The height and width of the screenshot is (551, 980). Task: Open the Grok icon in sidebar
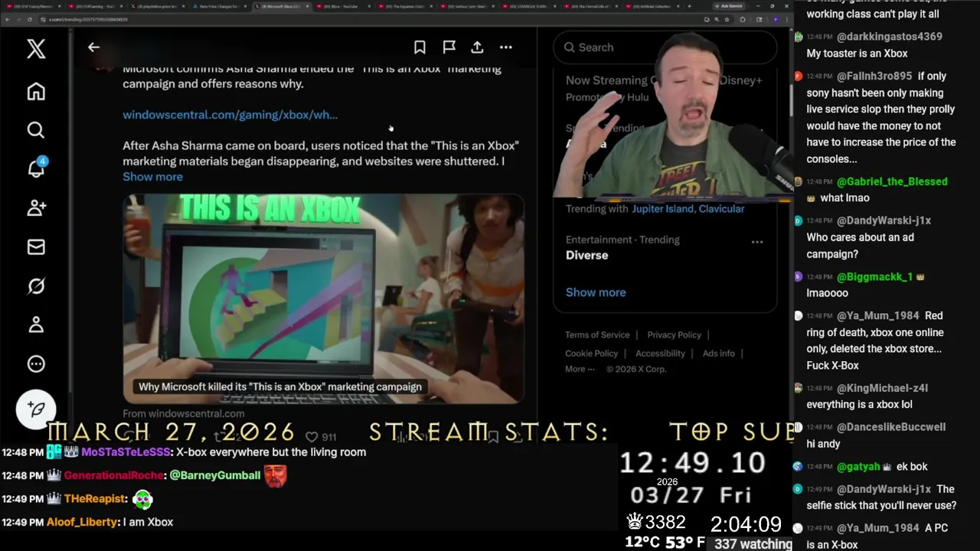click(36, 286)
